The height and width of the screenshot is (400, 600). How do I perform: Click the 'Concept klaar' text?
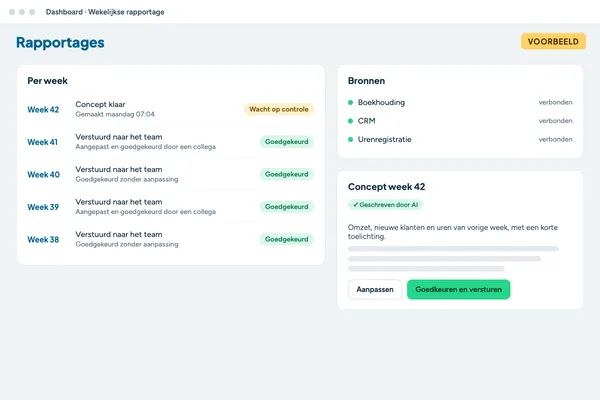point(100,104)
